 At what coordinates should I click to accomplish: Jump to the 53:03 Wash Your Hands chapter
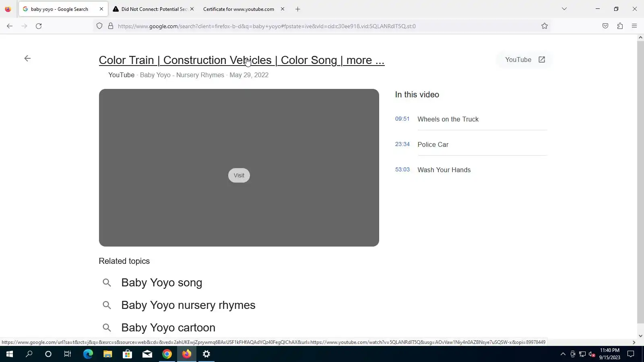471,170
